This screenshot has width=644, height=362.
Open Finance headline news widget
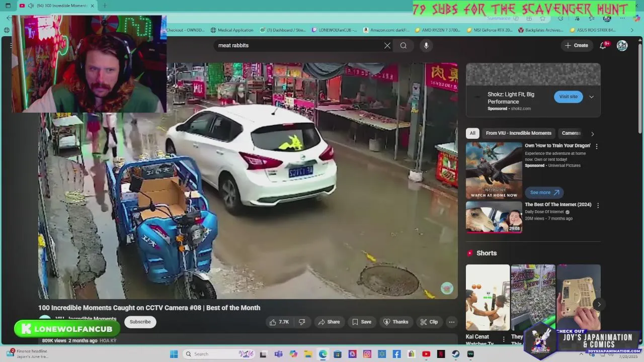pyautogui.click(x=28, y=354)
